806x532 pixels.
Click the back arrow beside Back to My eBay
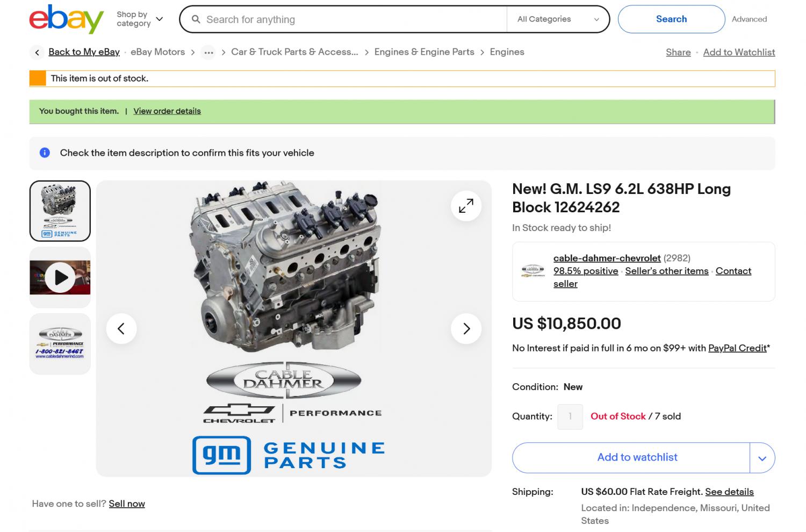click(x=37, y=52)
